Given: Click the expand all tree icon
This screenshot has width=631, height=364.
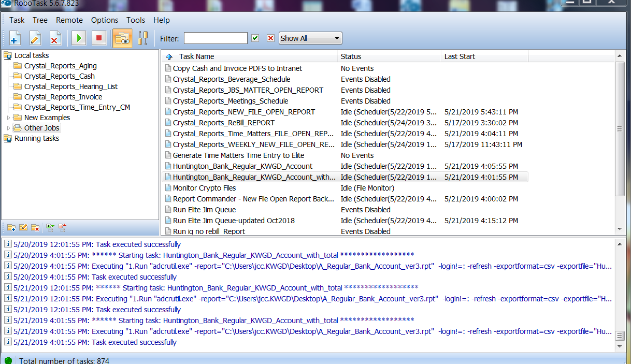Looking at the screenshot, I should coord(50,227).
